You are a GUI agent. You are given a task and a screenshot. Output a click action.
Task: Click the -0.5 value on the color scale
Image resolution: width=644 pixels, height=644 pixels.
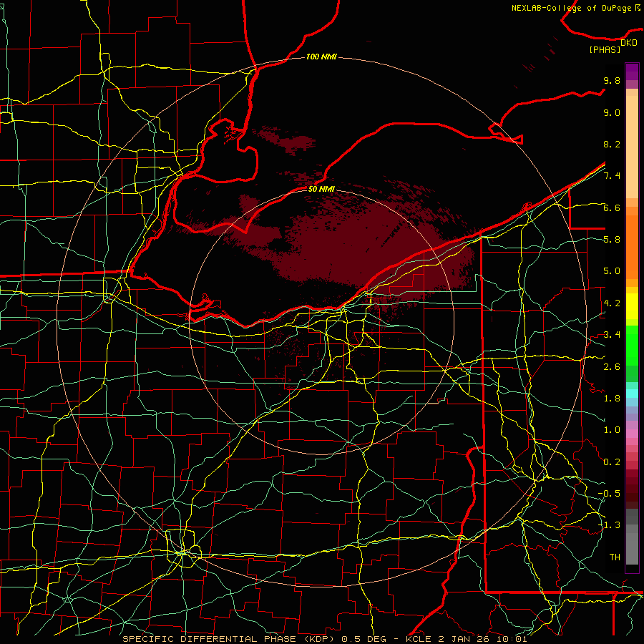click(x=609, y=494)
